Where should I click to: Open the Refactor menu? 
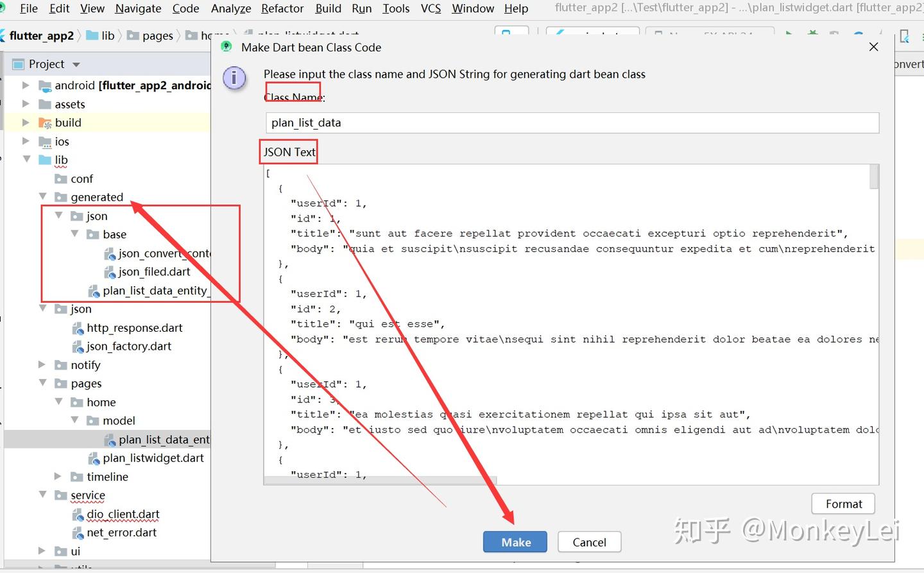pos(282,8)
